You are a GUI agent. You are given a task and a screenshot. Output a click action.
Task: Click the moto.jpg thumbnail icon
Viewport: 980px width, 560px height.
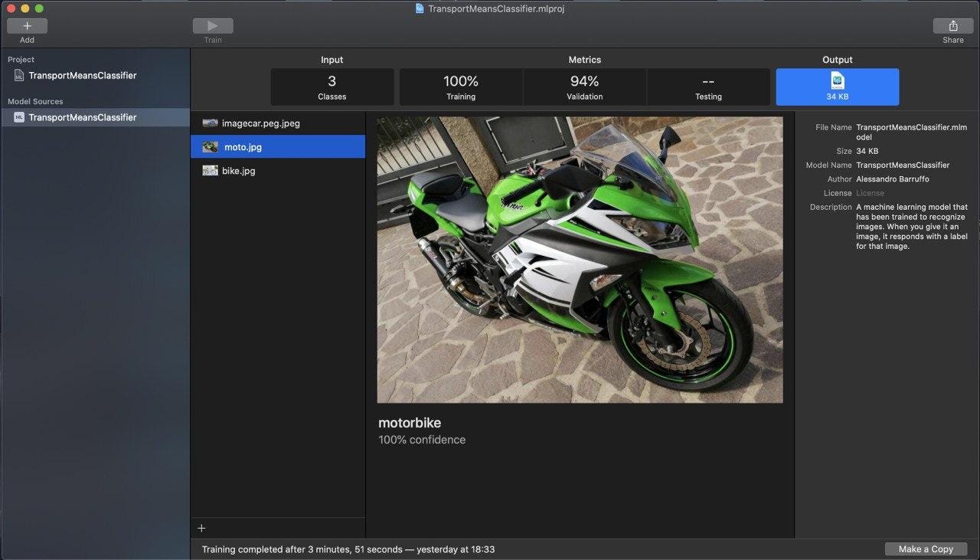click(211, 146)
